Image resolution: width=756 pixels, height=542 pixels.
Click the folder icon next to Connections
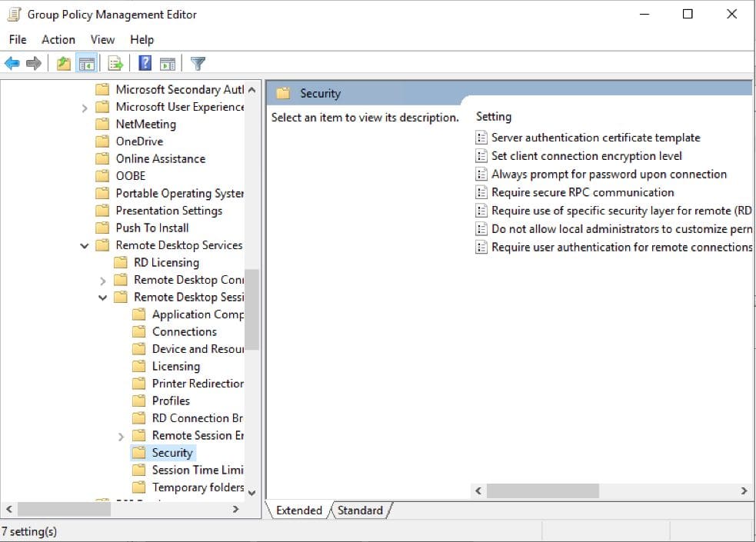(139, 331)
